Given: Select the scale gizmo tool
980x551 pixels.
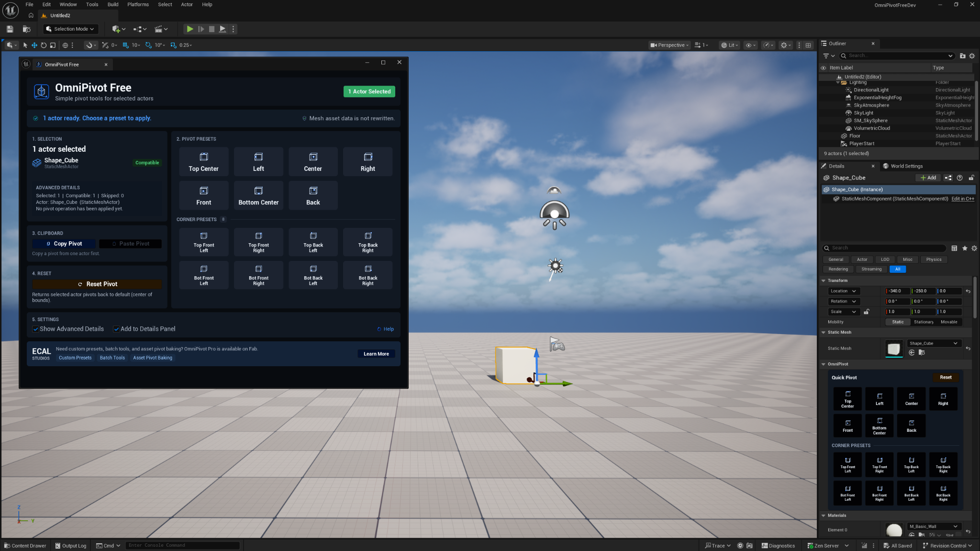Looking at the screenshot, I should point(53,45).
